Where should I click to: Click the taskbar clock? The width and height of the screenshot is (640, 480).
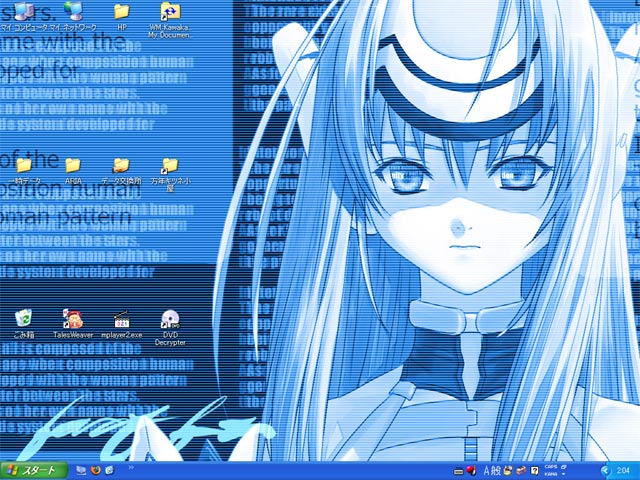click(623, 471)
